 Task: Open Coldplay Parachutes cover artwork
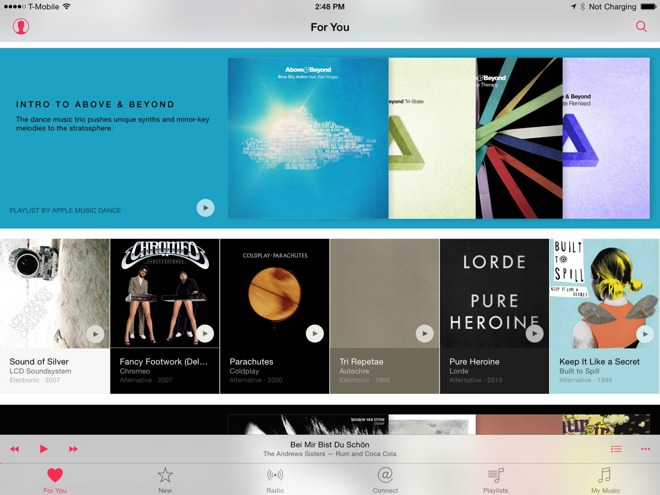[274, 293]
